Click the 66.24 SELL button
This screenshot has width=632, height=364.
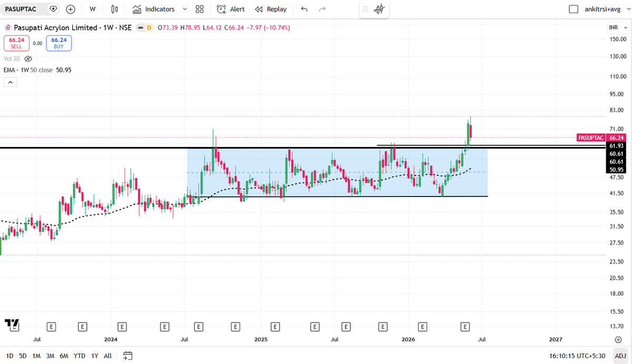pyautogui.click(x=16, y=43)
